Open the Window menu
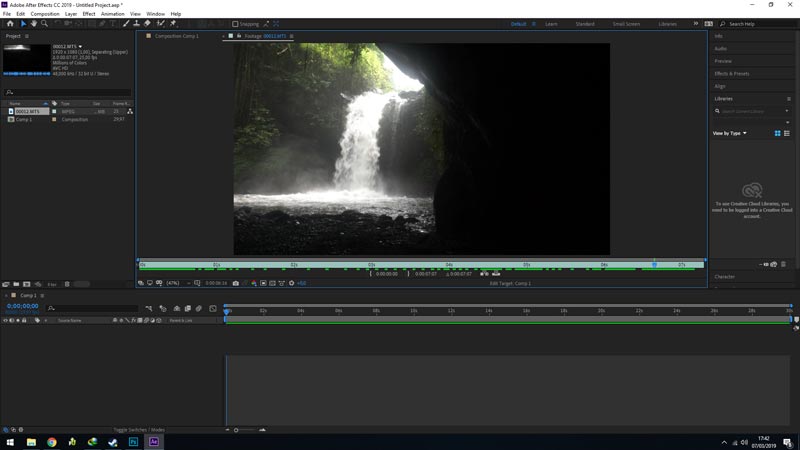 pos(156,14)
